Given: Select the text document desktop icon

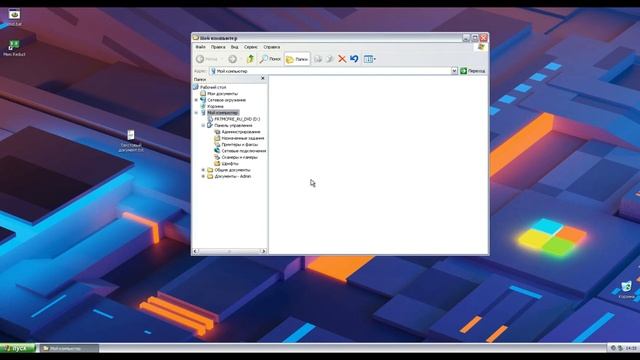Looking at the screenshot, I should click(x=131, y=141).
